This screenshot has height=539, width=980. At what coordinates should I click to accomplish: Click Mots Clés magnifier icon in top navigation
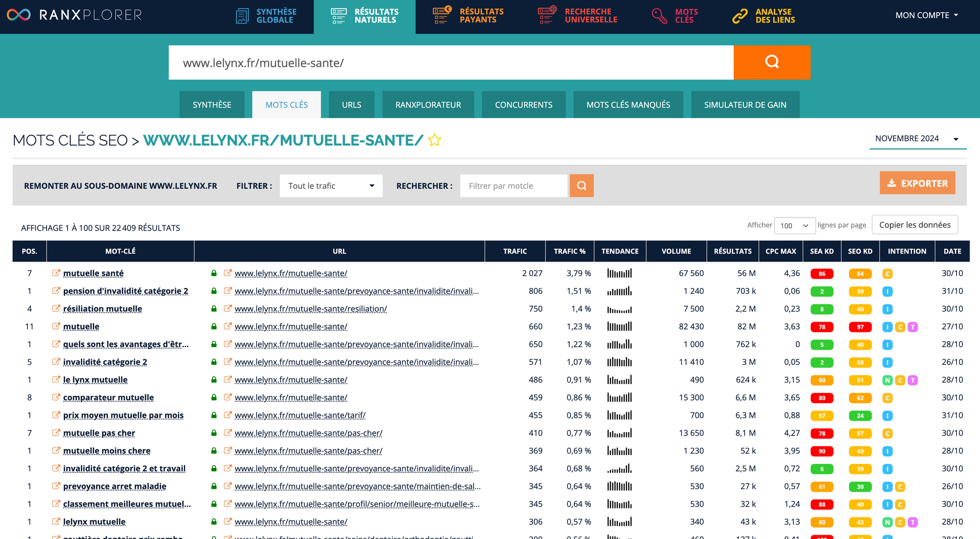pos(659,16)
